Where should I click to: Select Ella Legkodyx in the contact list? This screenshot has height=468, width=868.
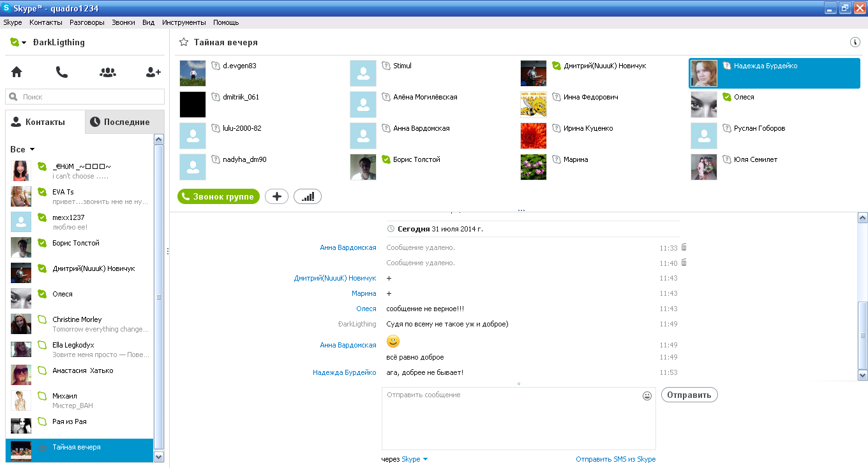(80, 349)
